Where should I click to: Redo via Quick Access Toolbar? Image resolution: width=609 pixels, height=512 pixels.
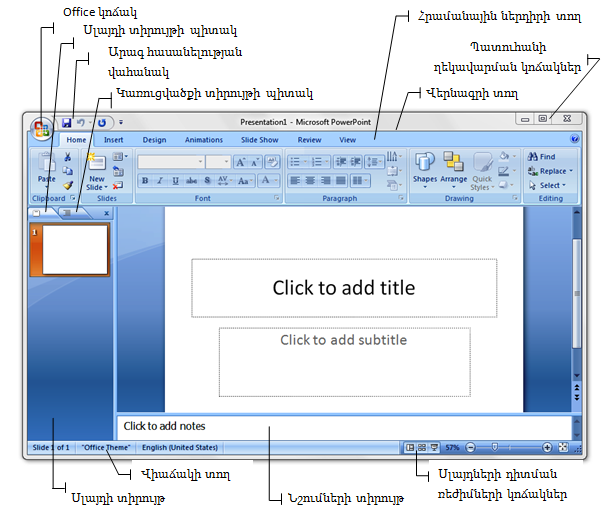(x=102, y=123)
